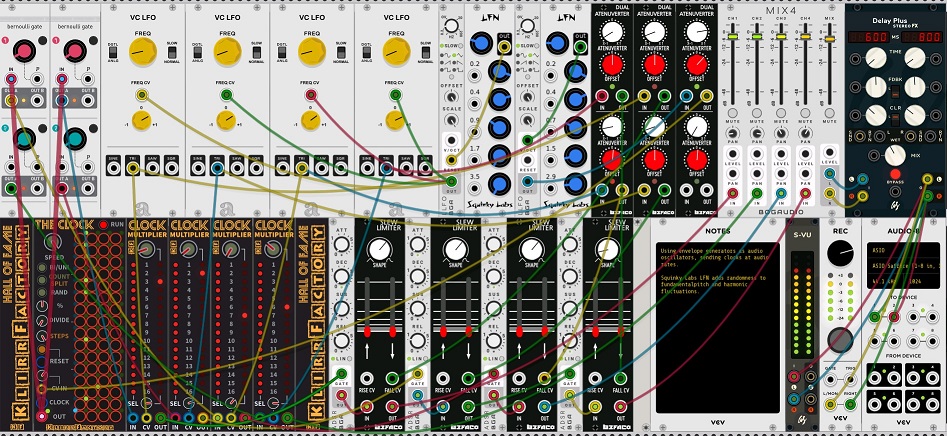Click the top red OFFSET knob on third Dual Atenuverter
Image resolution: width=947 pixels, height=436 pixels.
696,63
